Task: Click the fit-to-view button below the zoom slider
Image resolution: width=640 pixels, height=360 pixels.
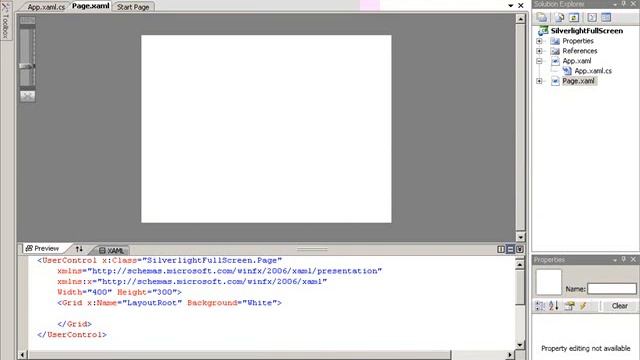Action: point(27,96)
